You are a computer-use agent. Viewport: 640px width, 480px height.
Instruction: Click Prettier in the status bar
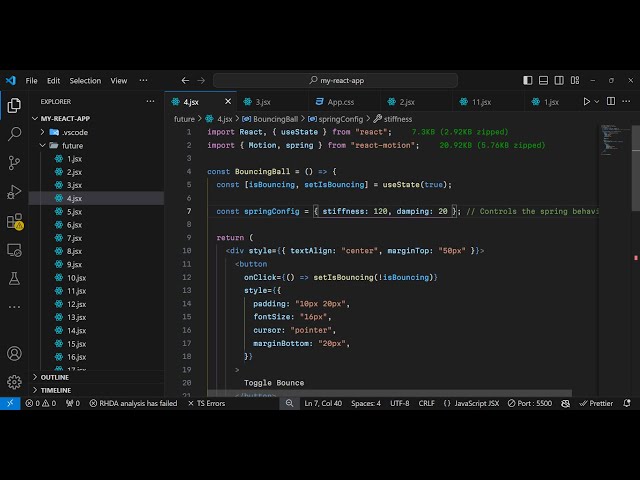tap(596, 403)
